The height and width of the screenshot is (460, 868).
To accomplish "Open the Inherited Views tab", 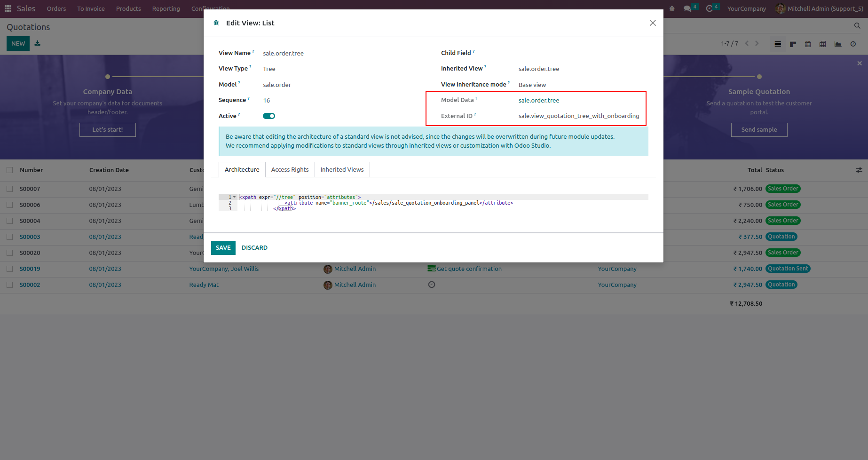I will 342,169.
